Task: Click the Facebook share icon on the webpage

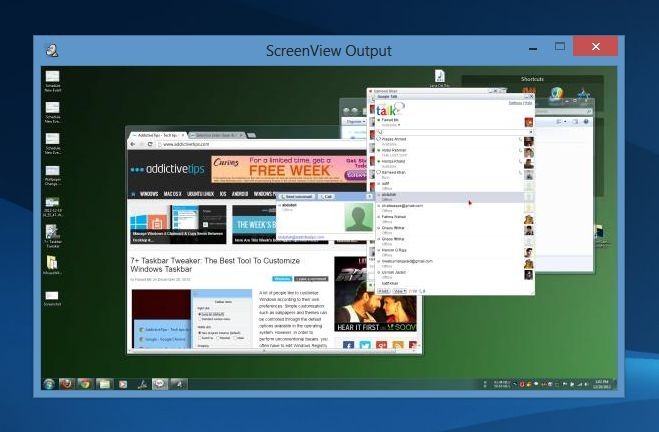Action: [348, 345]
